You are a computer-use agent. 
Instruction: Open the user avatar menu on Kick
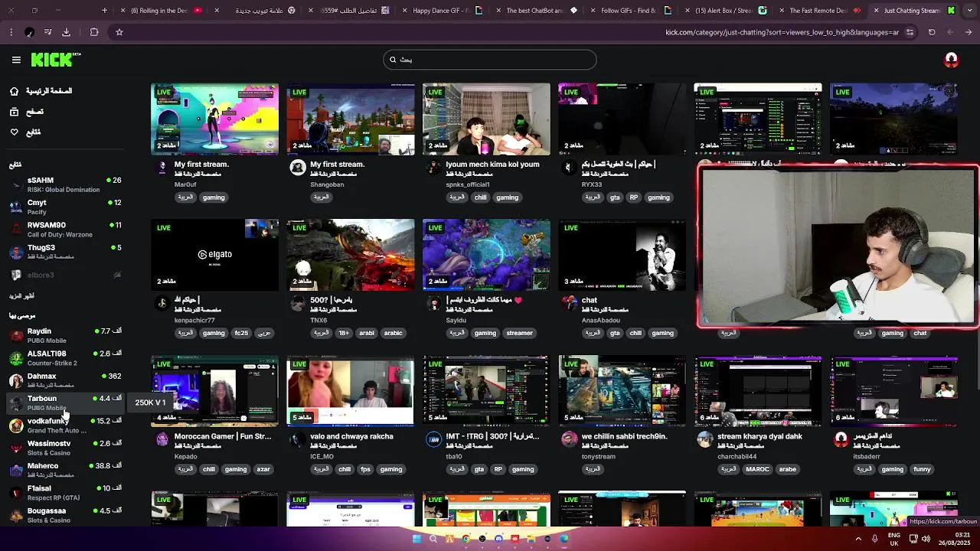[x=951, y=60]
